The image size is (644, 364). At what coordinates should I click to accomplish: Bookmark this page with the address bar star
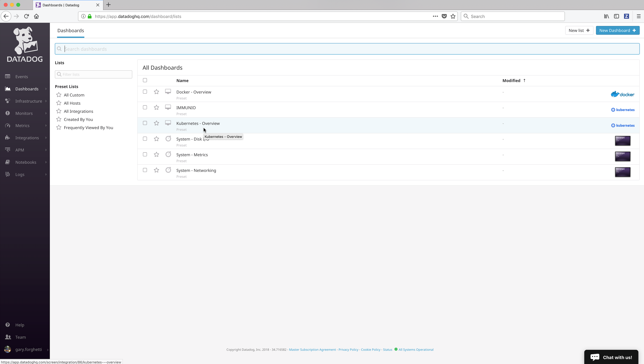click(453, 16)
